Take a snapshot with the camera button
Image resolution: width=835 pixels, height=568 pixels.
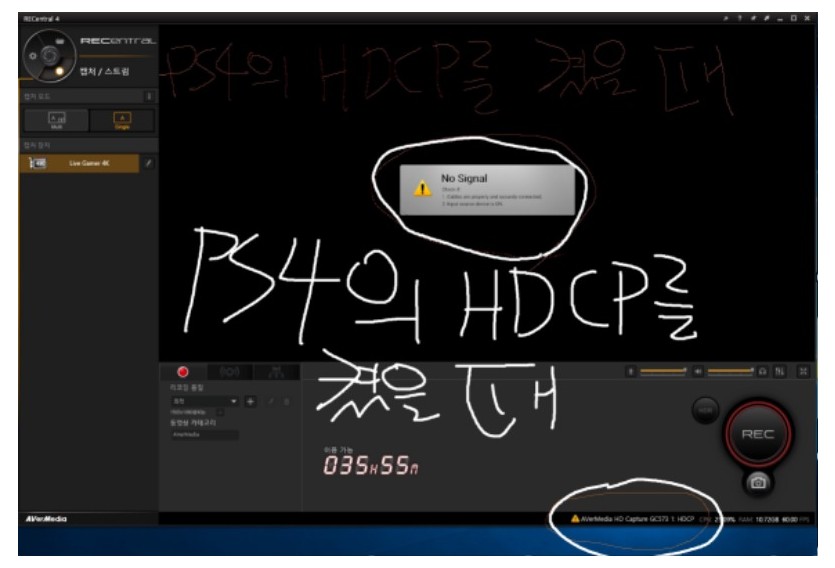click(x=758, y=483)
